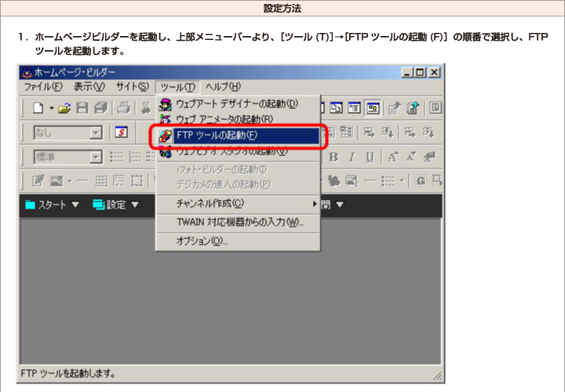Open the ヘルプ(H) menu

[223, 87]
